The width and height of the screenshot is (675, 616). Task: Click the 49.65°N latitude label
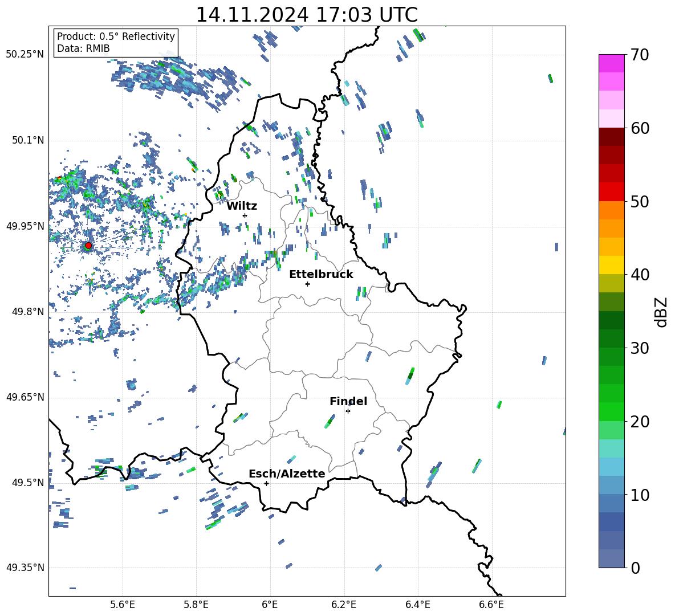coord(25,397)
